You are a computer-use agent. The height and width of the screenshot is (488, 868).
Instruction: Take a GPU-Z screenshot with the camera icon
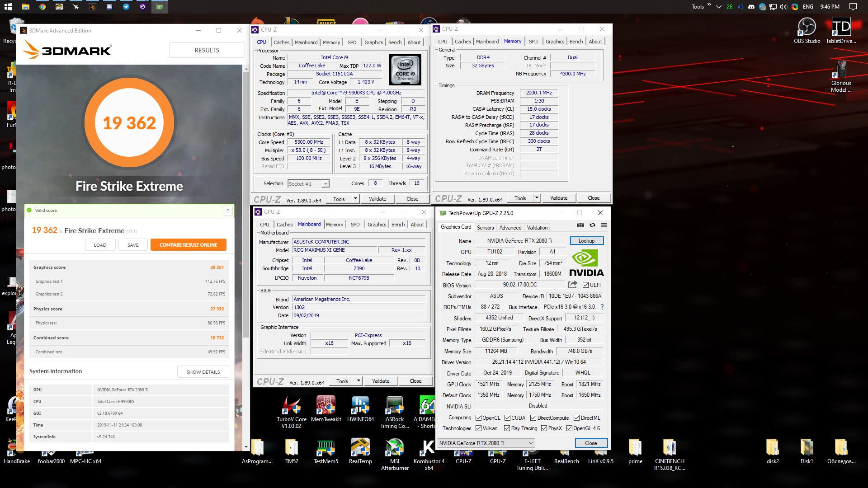click(580, 225)
